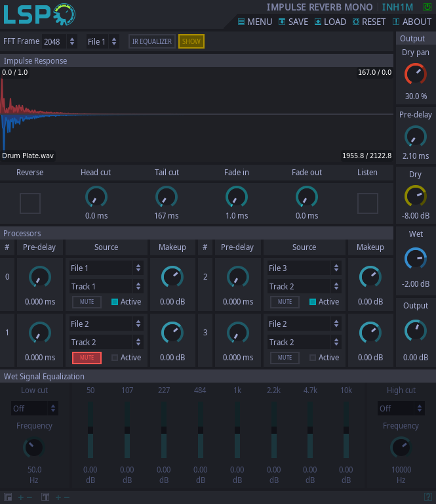Open the Low cut Off dropdown
The height and width of the screenshot is (504, 436).
[x=35, y=409]
